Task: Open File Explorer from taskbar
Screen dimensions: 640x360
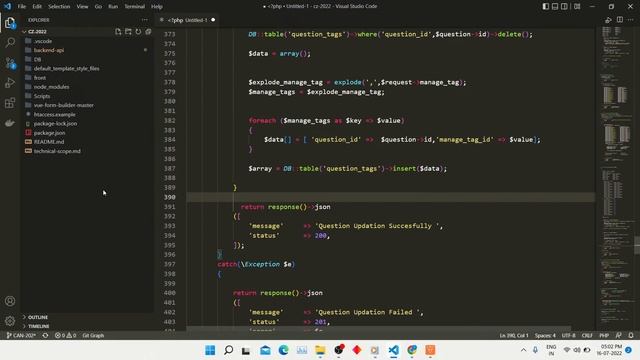Action: [320, 350]
